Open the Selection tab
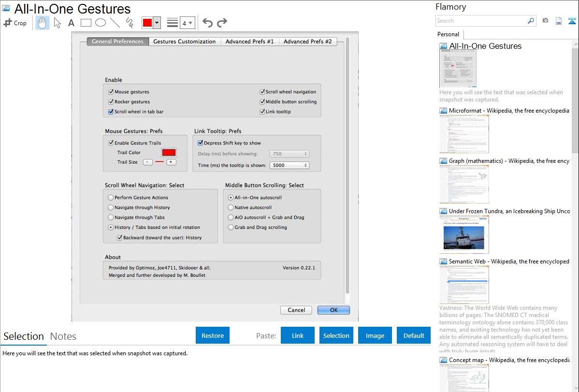This screenshot has height=392, width=579. coord(24,336)
